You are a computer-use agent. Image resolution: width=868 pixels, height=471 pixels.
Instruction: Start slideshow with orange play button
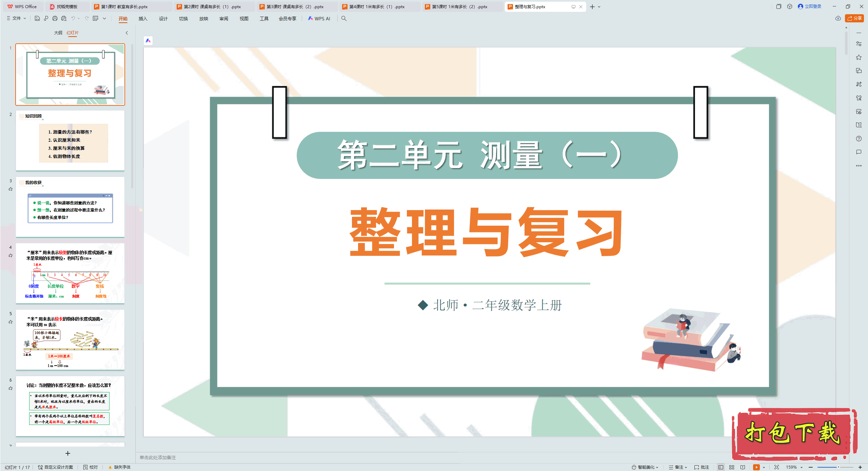[x=756, y=467]
